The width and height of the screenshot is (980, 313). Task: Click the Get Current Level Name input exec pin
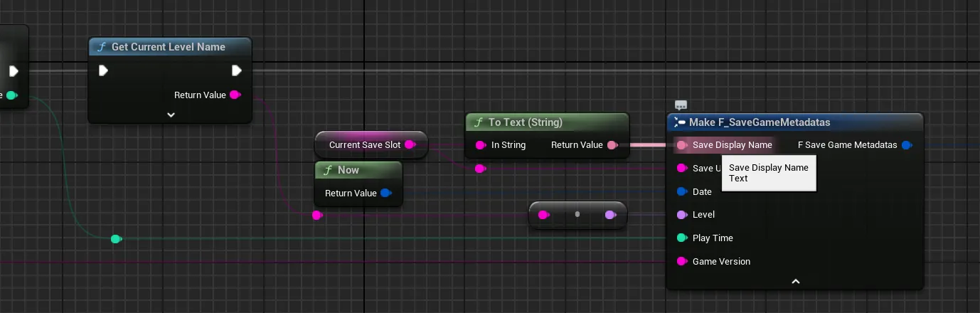103,70
